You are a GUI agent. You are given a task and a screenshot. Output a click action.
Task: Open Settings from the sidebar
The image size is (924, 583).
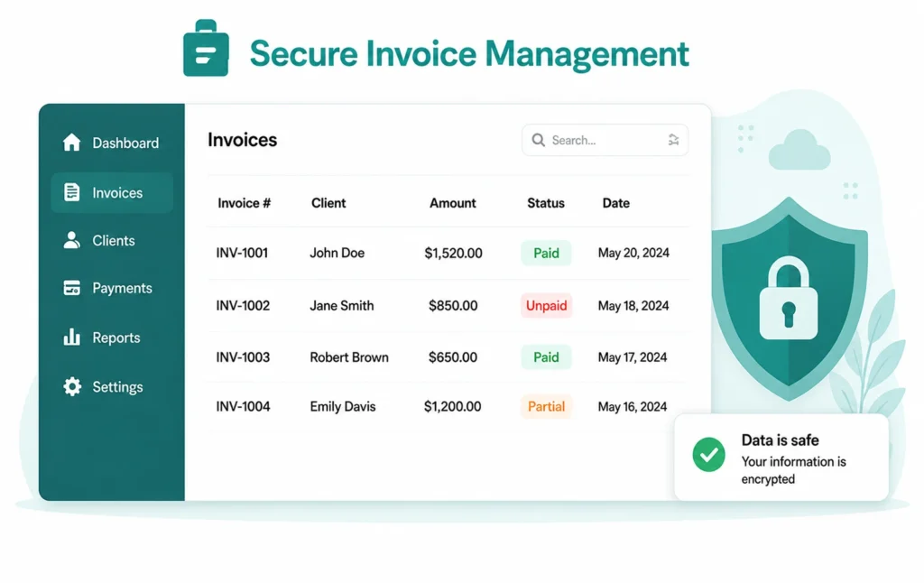tap(111, 387)
